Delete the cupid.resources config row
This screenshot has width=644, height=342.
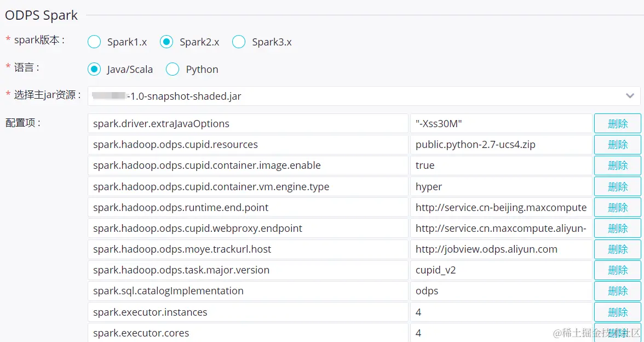(x=617, y=145)
